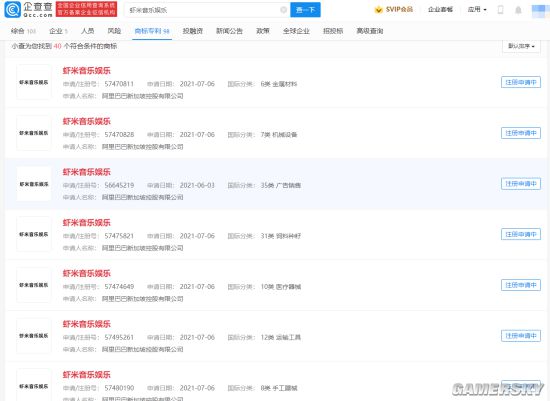Switch to the 全球企业 tab

pyautogui.click(x=296, y=31)
